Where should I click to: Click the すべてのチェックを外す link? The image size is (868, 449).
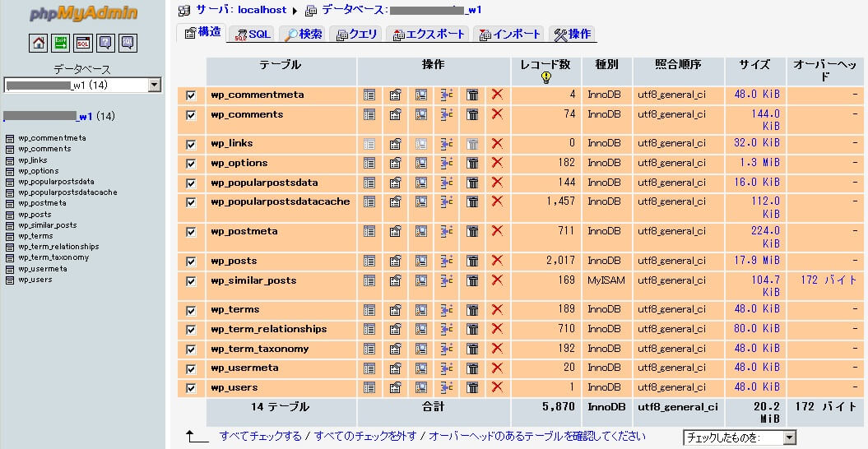(365, 437)
